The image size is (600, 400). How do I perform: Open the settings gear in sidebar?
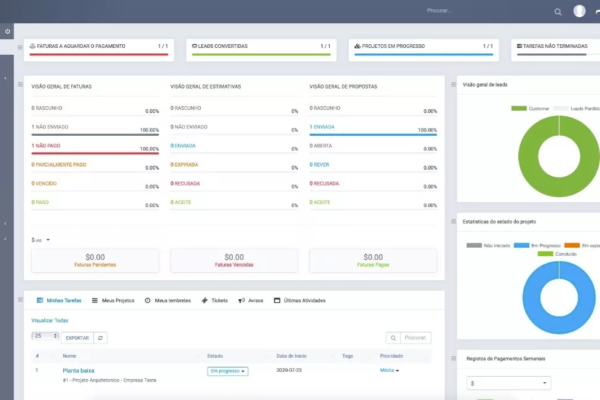tap(7, 32)
